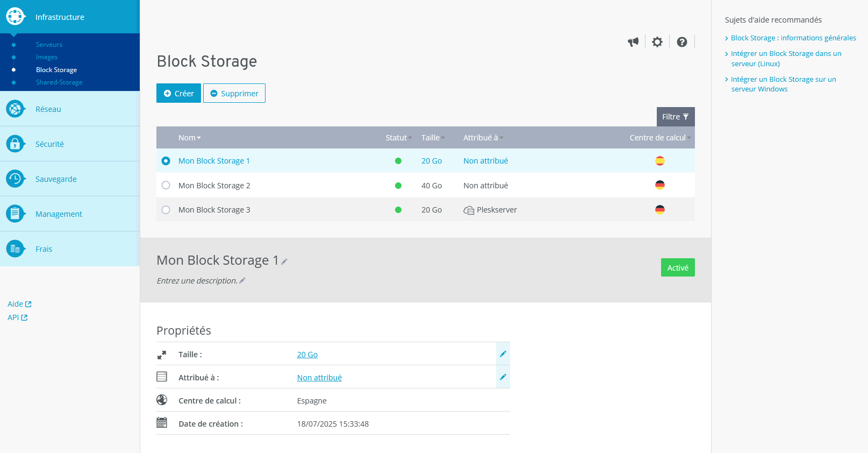Click edit pencil in Attribué à row
This screenshot has width=868, height=453.
tap(503, 377)
